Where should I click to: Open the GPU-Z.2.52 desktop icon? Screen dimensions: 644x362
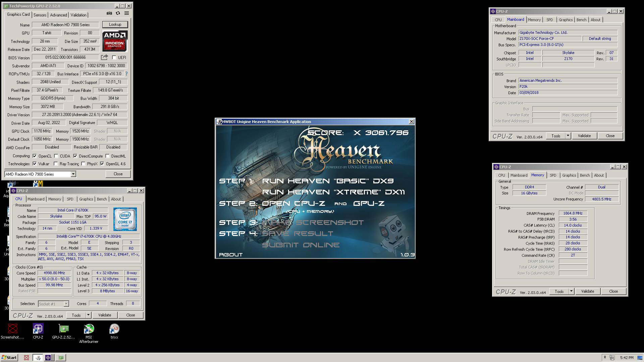coord(63,331)
